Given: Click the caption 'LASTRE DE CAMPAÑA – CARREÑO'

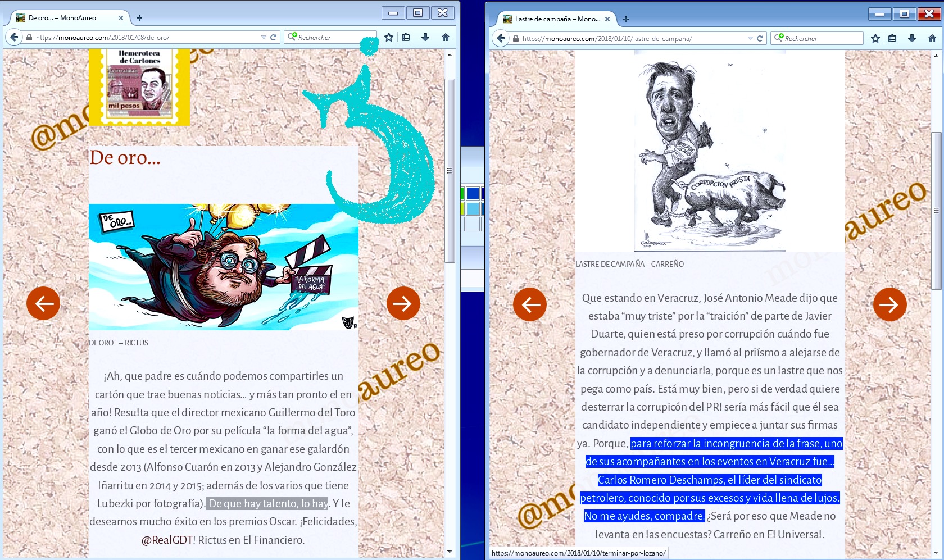Looking at the screenshot, I should pos(630,264).
